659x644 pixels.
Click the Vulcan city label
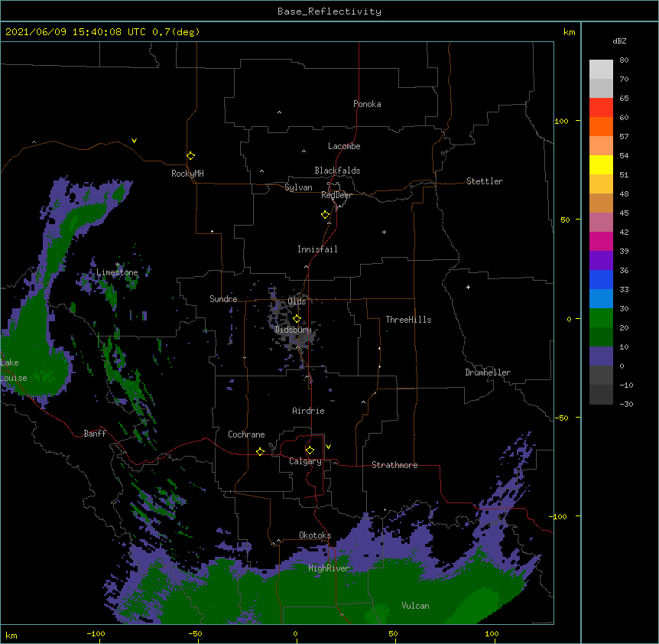click(x=415, y=606)
